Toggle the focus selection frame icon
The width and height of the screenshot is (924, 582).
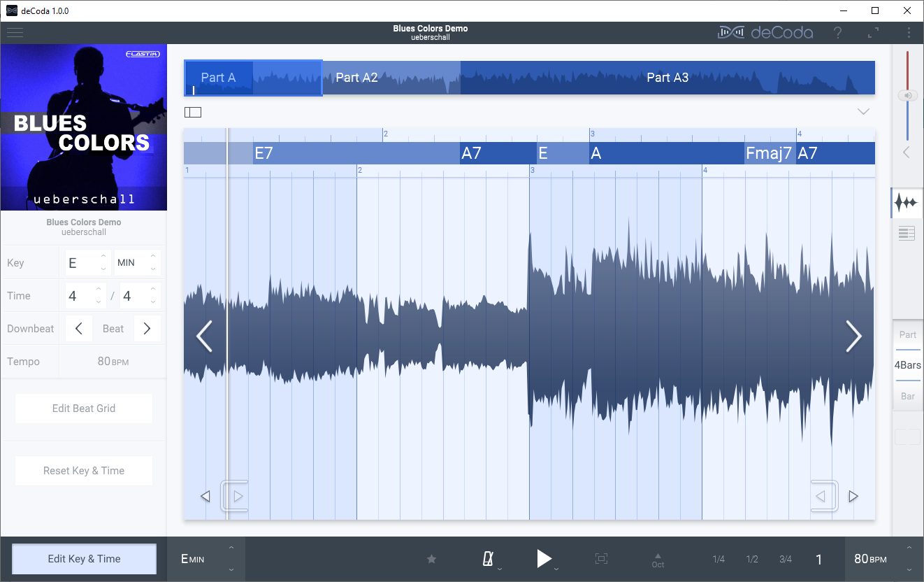(601, 558)
